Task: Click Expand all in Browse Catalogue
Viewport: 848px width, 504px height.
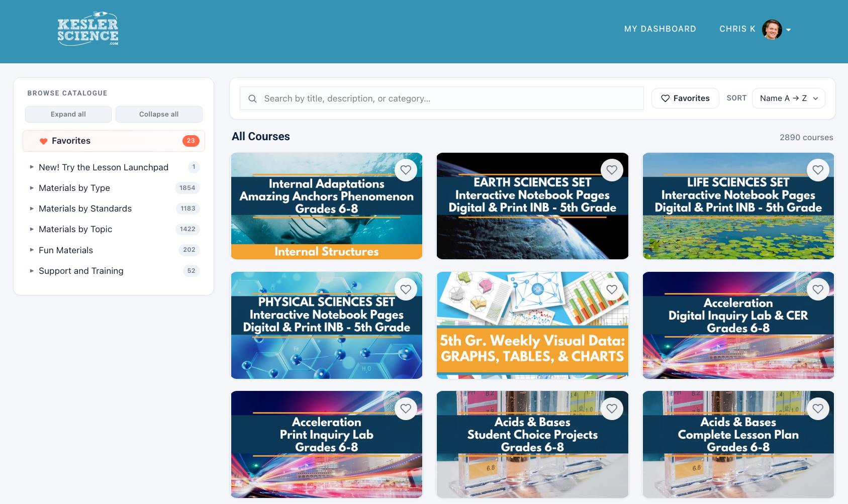Action: 68,114
